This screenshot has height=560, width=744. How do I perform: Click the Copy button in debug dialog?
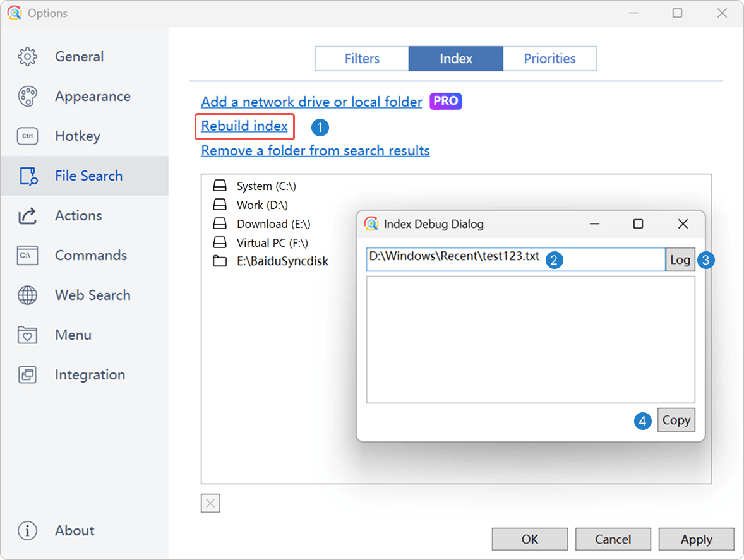[676, 420]
